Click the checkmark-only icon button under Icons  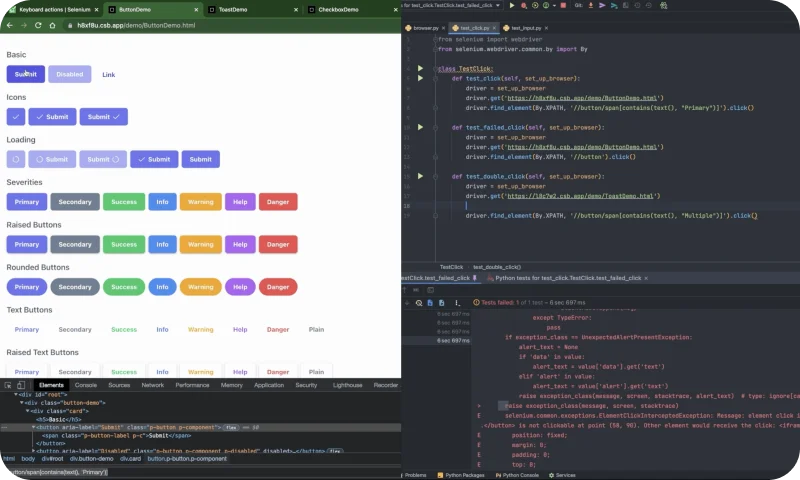(x=16, y=117)
